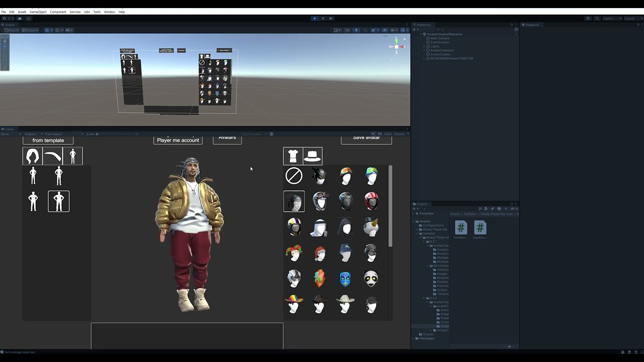
Task: Pick the white keffiyeh headwear
Action: click(x=319, y=227)
